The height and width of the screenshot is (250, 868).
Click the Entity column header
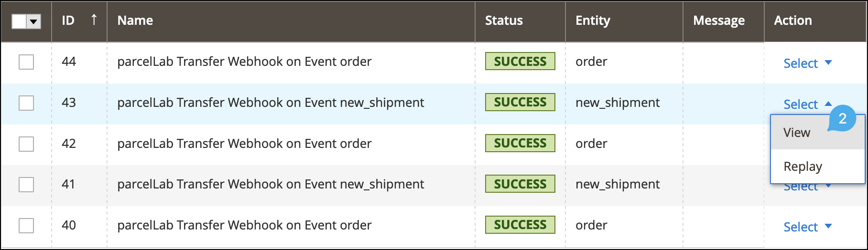point(593,21)
